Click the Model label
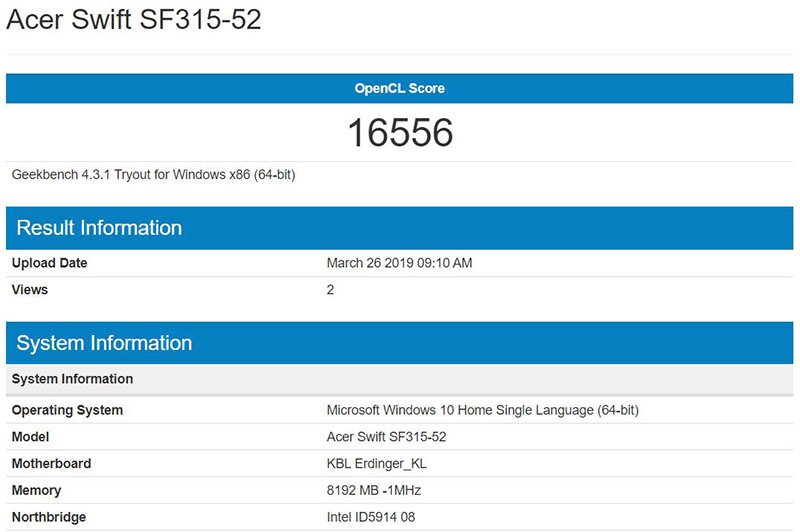This screenshot has height=532, width=800. (31, 437)
